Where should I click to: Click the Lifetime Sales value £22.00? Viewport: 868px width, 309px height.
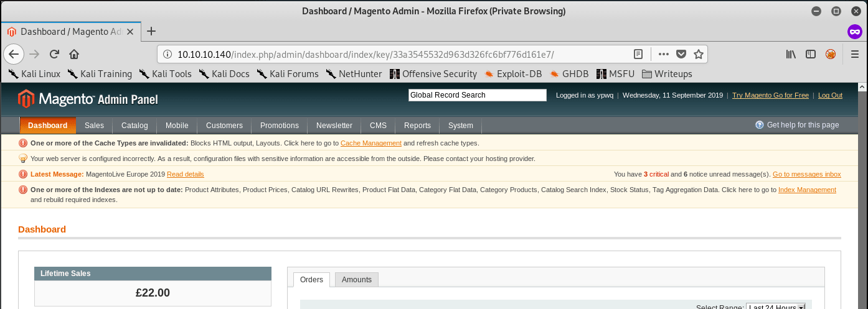[153, 293]
